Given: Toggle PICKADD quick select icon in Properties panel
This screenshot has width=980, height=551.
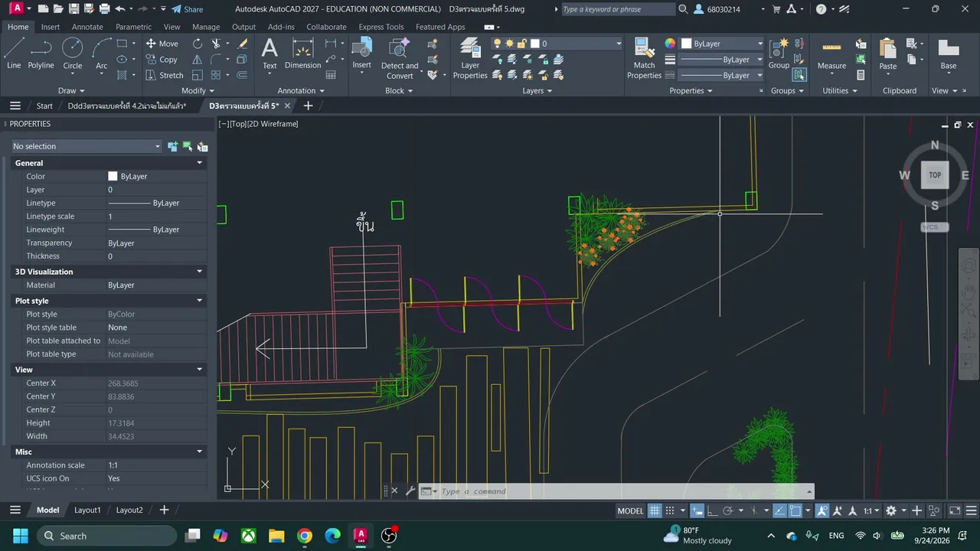Looking at the screenshot, I should click(x=173, y=146).
